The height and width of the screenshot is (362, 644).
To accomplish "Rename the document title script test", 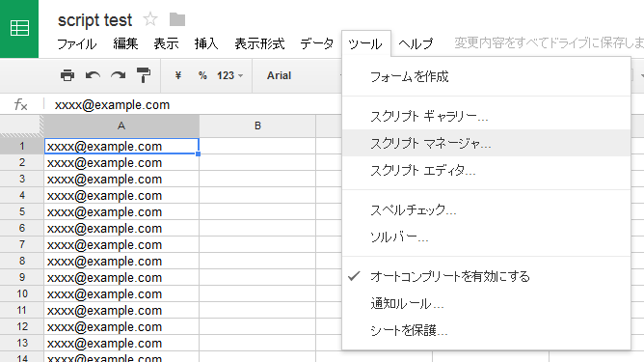I will pyautogui.click(x=94, y=20).
